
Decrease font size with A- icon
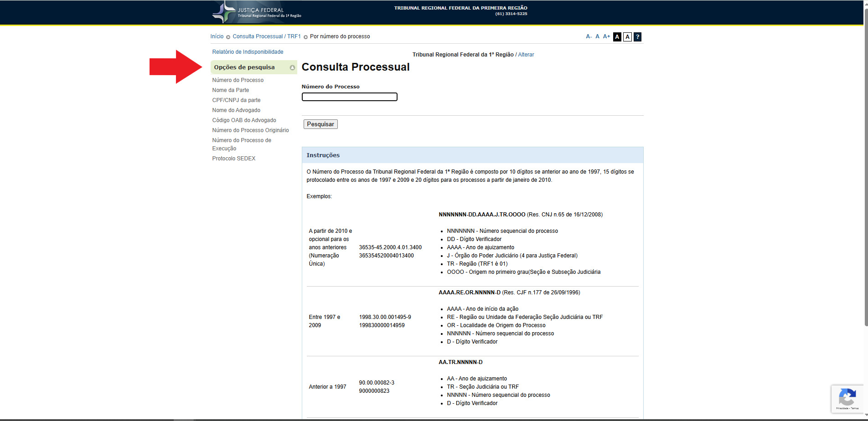tap(589, 36)
